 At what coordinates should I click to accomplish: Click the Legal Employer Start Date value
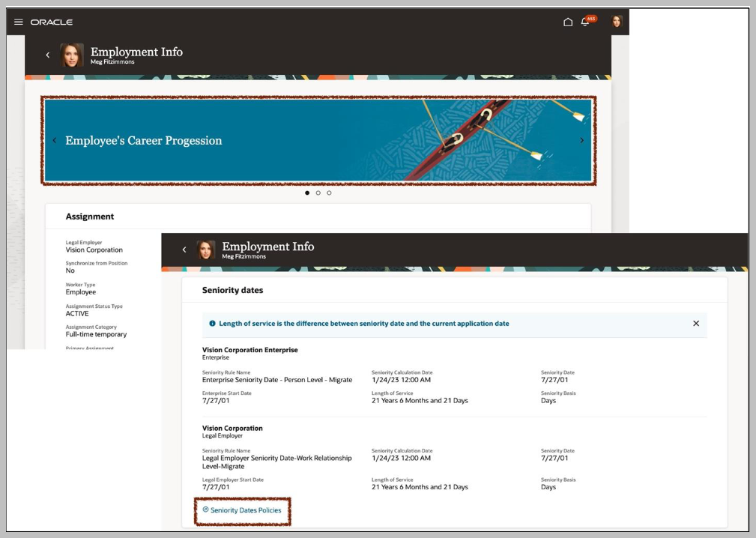pos(216,487)
